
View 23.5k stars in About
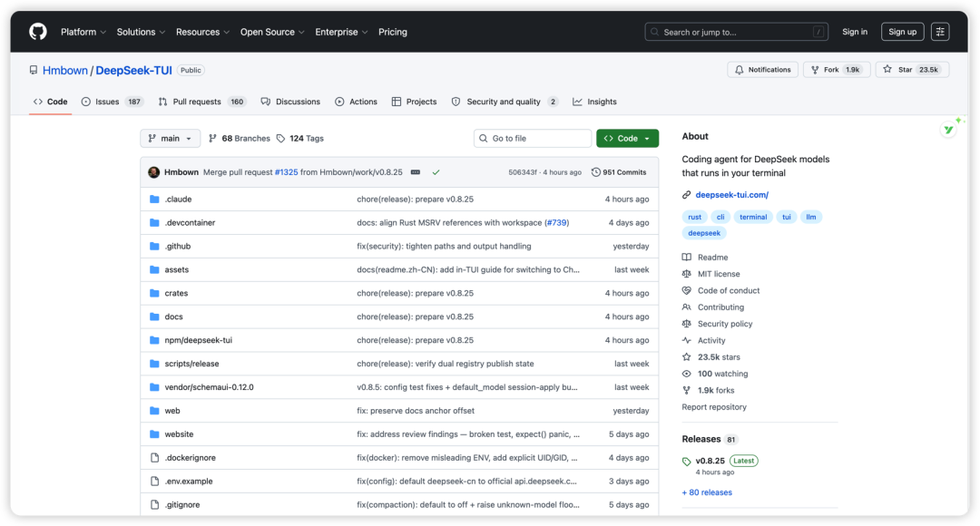[x=719, y=357]
